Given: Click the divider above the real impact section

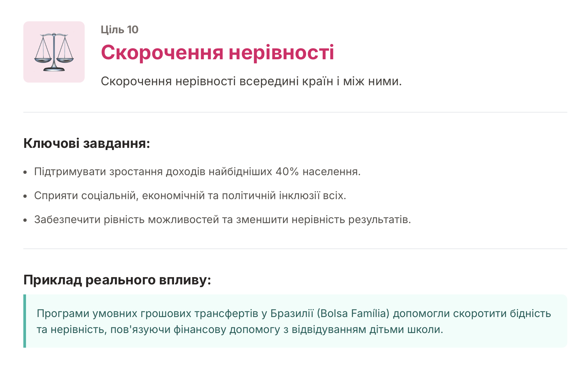Looking at the screenshot, I should pyautogui.click(x=295, y=249).
